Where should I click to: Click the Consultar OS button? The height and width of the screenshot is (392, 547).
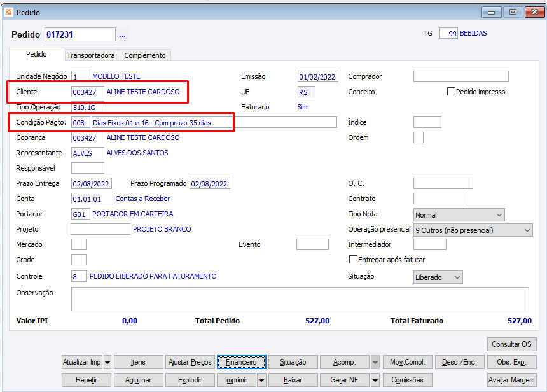[x=512, y=344]
